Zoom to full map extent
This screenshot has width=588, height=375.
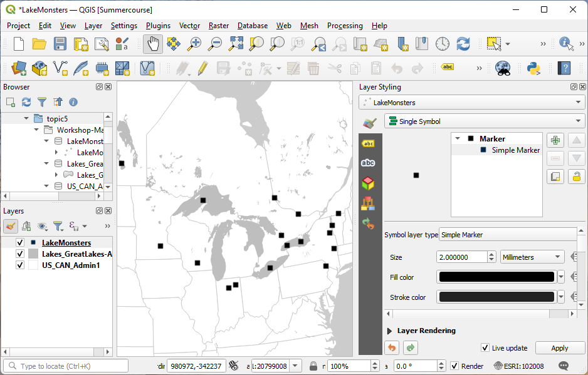point(235,44)
